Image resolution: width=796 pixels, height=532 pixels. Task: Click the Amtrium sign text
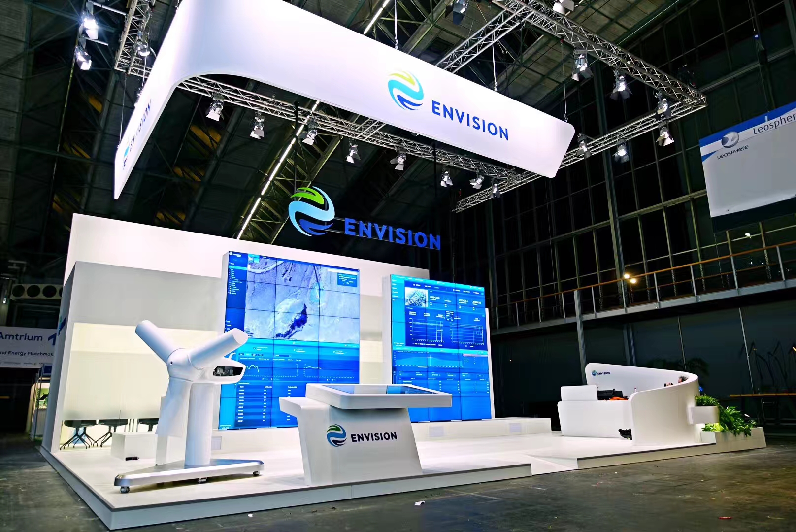point(21,337)
